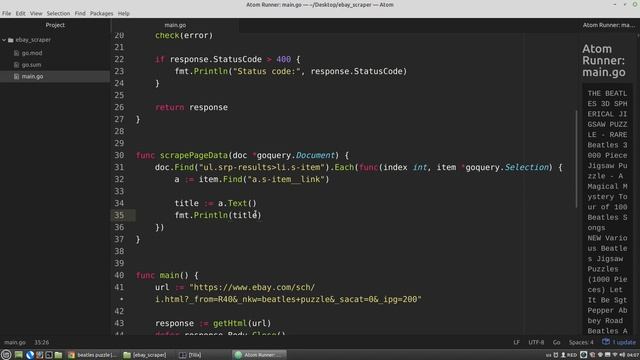Click the 35:26 cursor position indicator
Image resolution: width=640 pixels, height=360 pixels.
[x=42, y=342]
